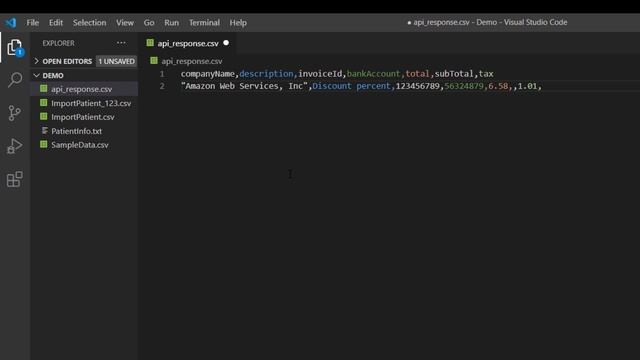The image size is (640, 360).
Task: Click the companyName header text
Action: (x=208, y=74)
